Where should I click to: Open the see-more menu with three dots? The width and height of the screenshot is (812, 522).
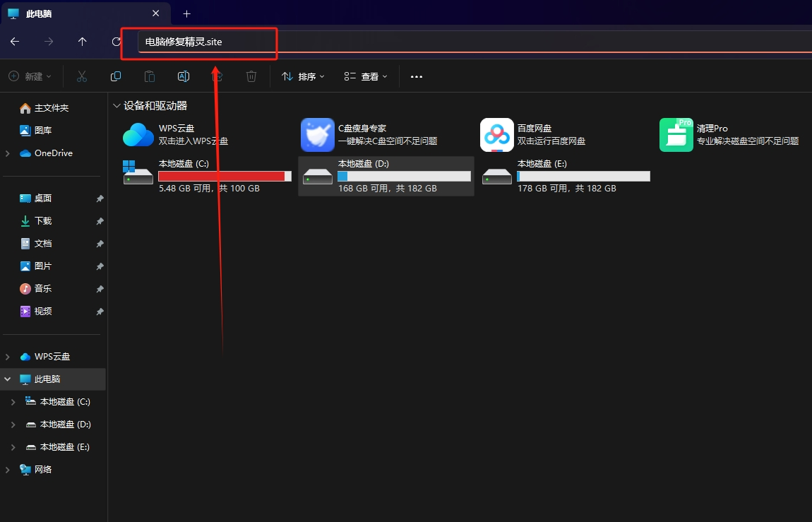coord(416,76)
